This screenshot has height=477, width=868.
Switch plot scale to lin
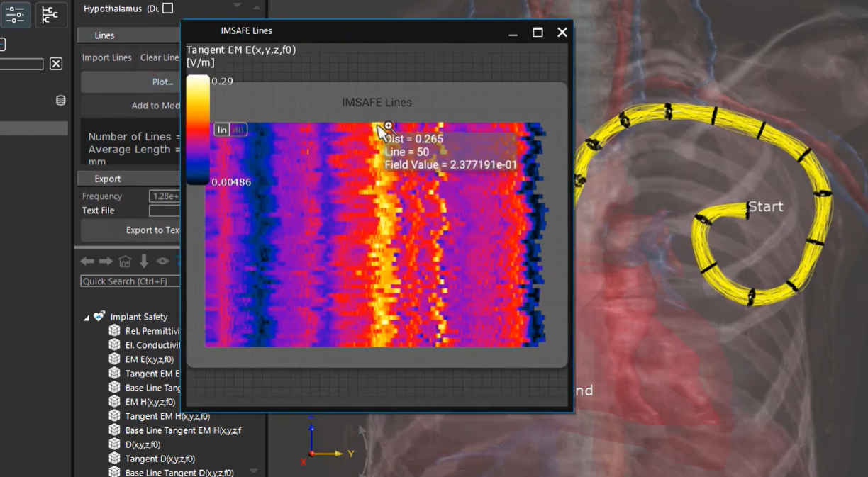[222, 130]
